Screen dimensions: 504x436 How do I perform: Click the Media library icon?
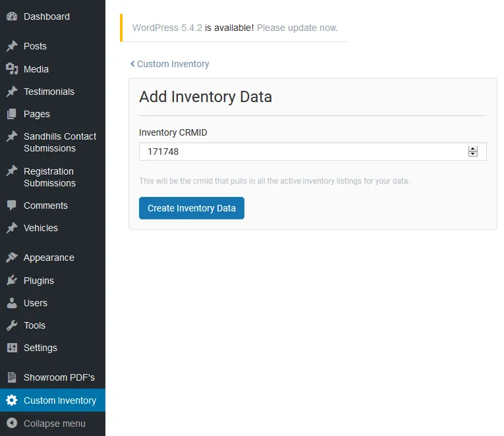coord(12,68)
